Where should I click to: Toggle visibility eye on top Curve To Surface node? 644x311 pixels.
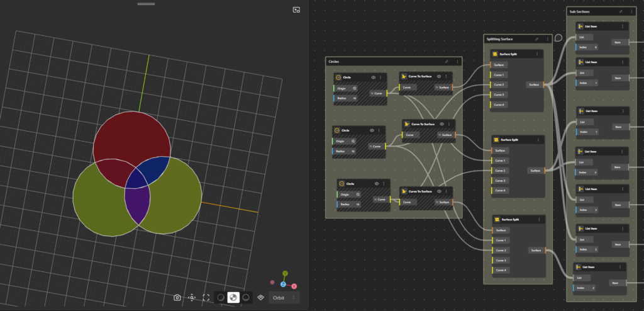439,76
